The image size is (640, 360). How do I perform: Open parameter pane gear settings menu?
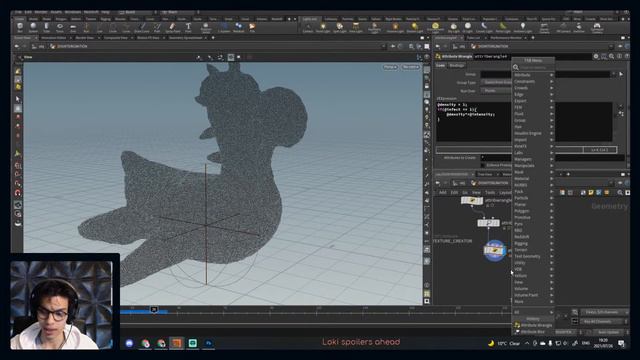[x=596, y=56]
